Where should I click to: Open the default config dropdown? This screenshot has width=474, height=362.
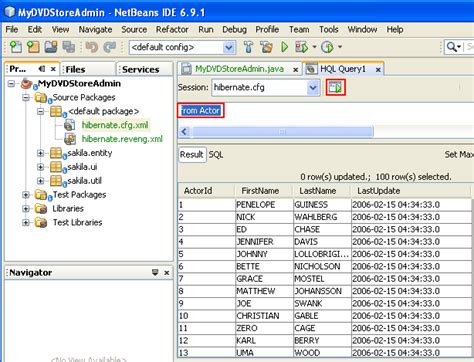pos(229,47)
